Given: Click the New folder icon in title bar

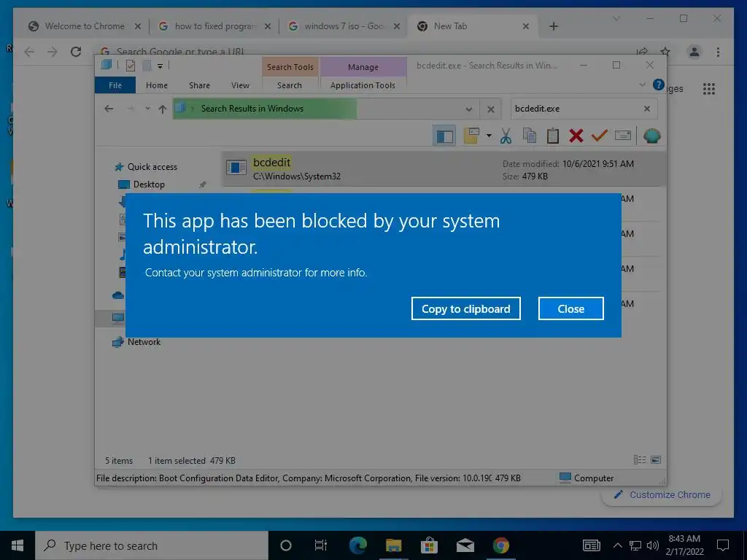Looking at the screenshot, I should (147, 66).
